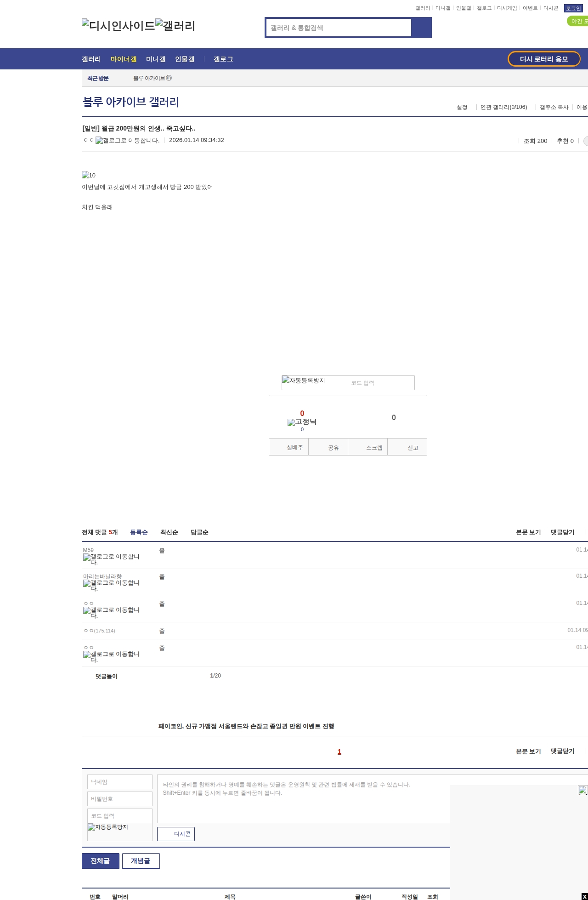The width and height of the screenshot is (588, 900).
Task: Click 갤주소 복사 to copy the gallery address
Action: tap(554, 107)
